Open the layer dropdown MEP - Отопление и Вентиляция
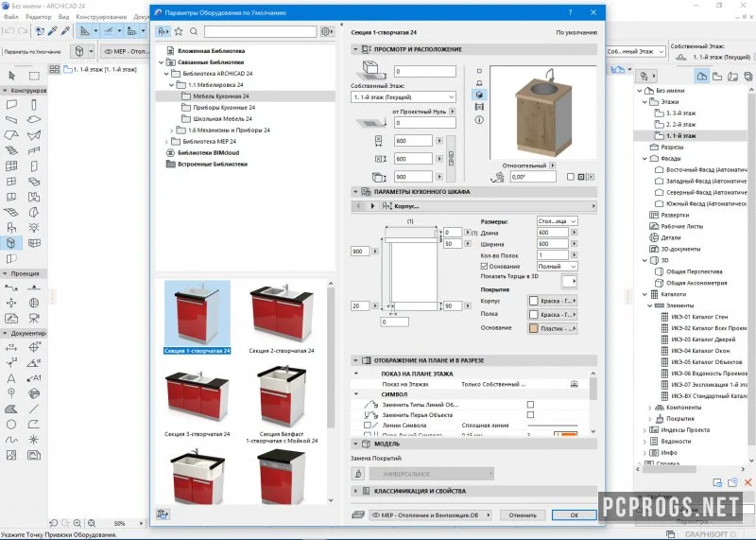The image size is (756, 540). pos(431,514)
